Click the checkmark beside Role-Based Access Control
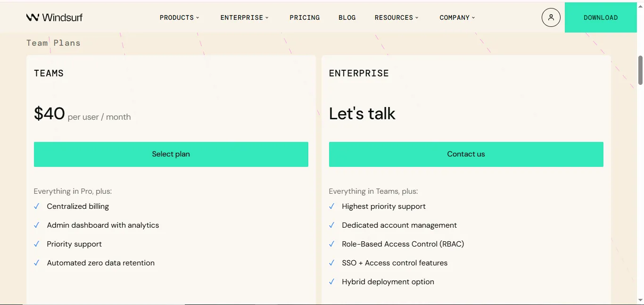Screen dimensions: 644x305 pos(332,244)
